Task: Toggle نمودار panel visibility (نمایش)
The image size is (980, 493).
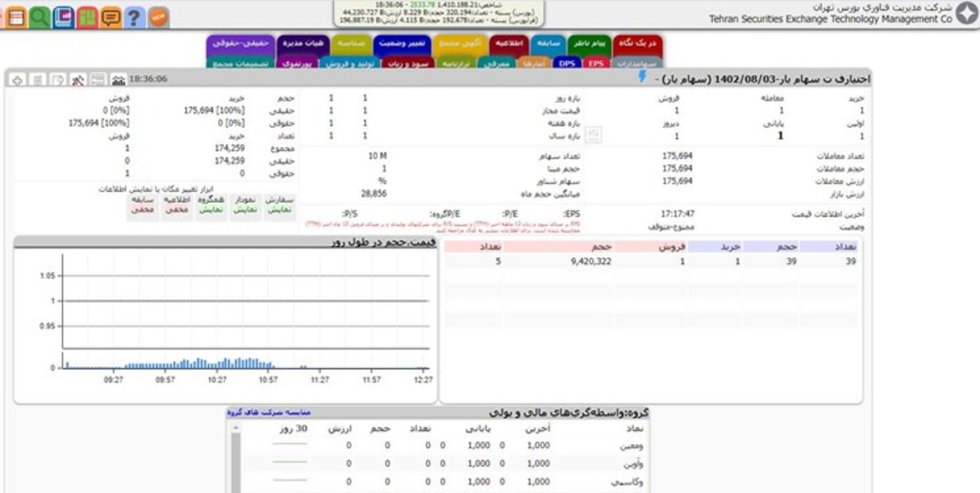Action: (247, 210)
